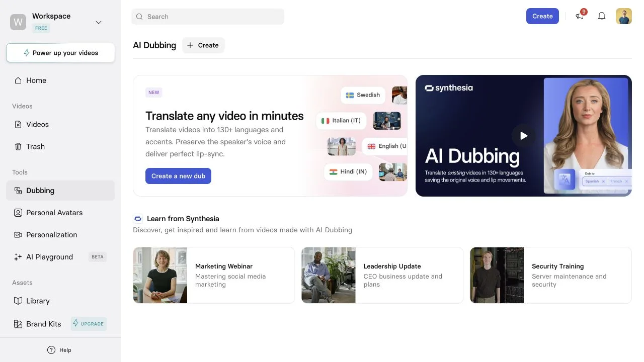Click the search magnifier icon
The height and width of the screenshot is (362, 644).
point(139,17)
